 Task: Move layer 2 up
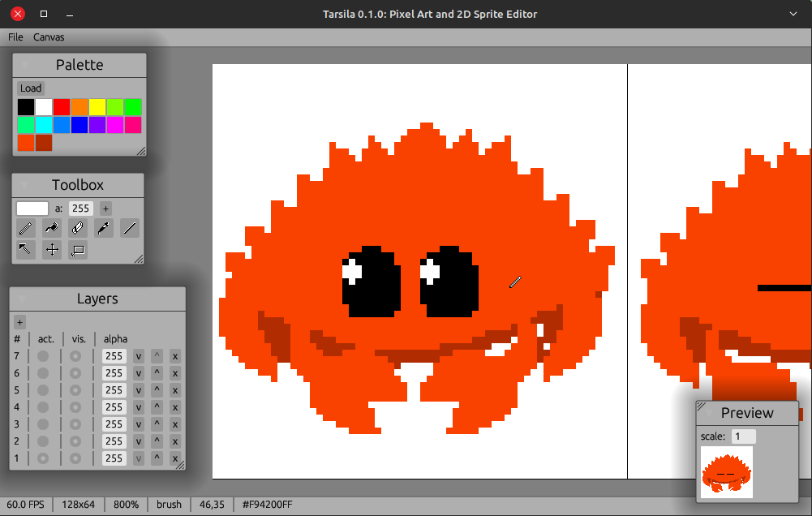pyautogui.click(x=157, y=441)
